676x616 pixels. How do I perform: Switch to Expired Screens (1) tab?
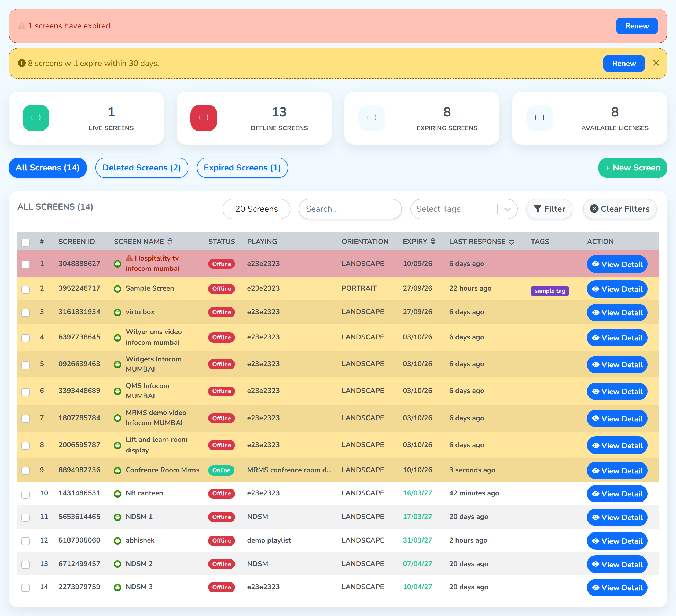(242, 168)
